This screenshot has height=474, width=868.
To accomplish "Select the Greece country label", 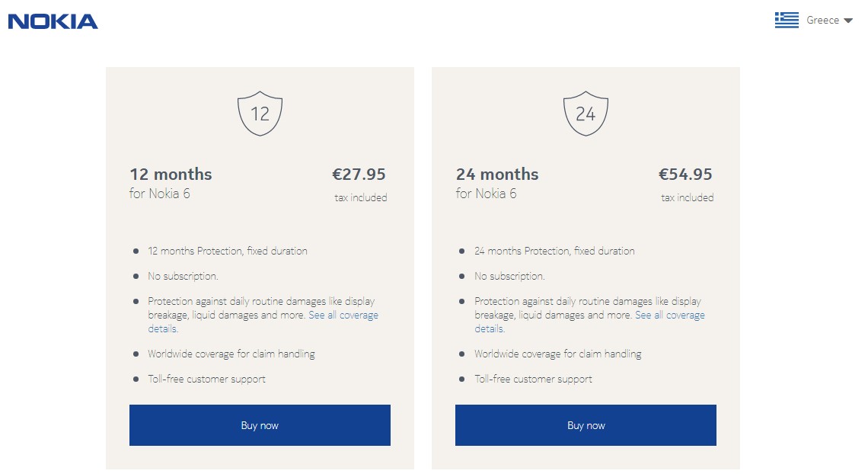I will click(x=822, y=21).
